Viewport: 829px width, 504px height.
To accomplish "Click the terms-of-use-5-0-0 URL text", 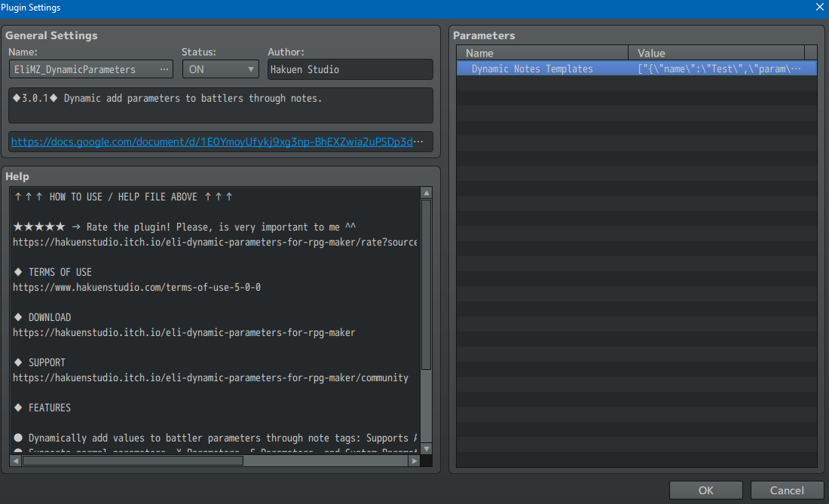I will coord(136,287).
